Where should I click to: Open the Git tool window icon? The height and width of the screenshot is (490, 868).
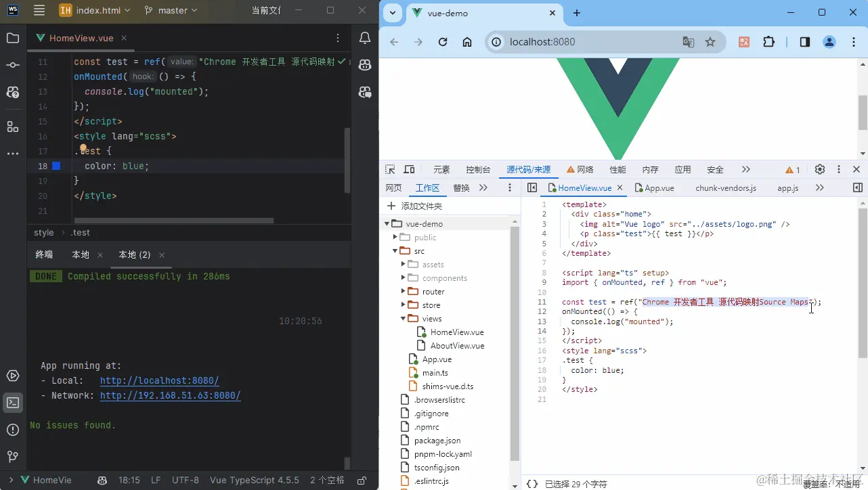tap(12, 457)
